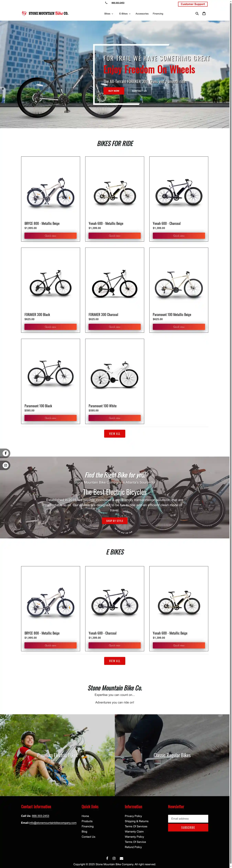232x868 pixels.
Task: Open the search magnifier icon in header
Action: (197, 14)
